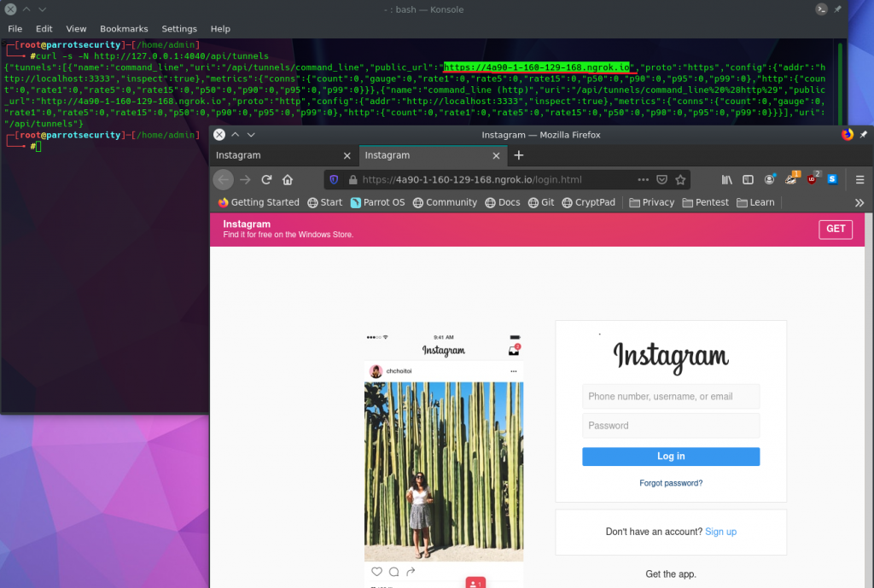The width and height of the screenshot is (874, 588).
Task: Click the blue Log in button
Action: coord(671,457)
